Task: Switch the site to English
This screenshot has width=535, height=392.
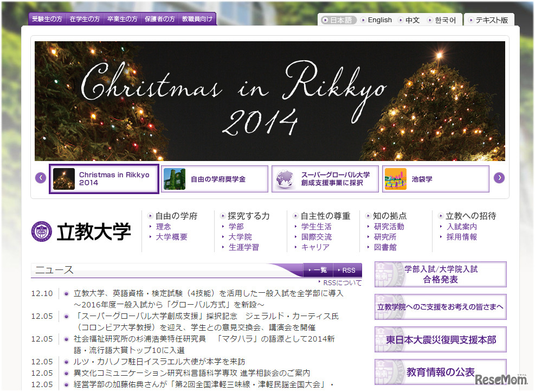Action: click(376, 20)
